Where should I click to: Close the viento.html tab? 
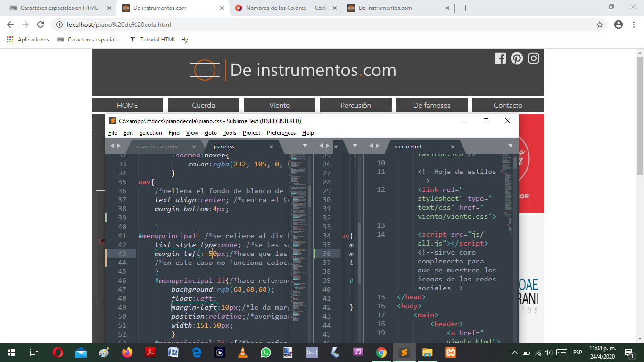click(x=453, y=147)
